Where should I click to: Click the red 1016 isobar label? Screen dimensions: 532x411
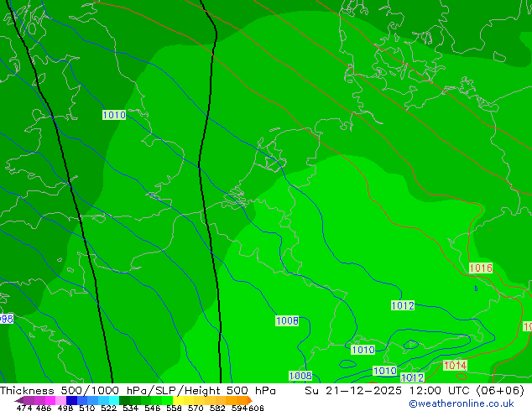(481, 268)
